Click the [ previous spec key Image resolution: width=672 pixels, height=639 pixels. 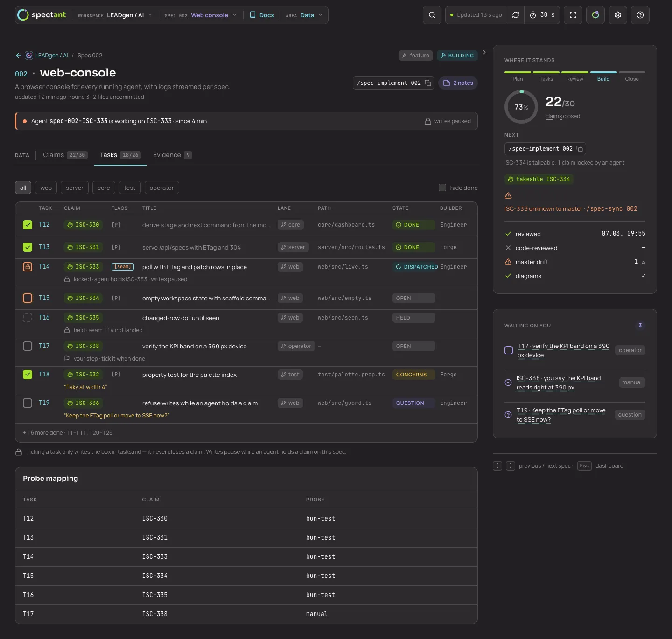(x=497, y=466)
